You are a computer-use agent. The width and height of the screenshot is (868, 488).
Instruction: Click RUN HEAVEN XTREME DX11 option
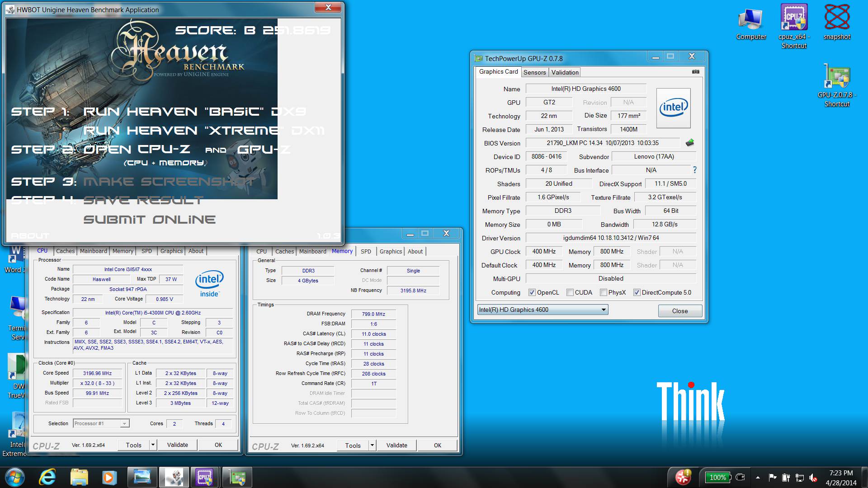204,131
